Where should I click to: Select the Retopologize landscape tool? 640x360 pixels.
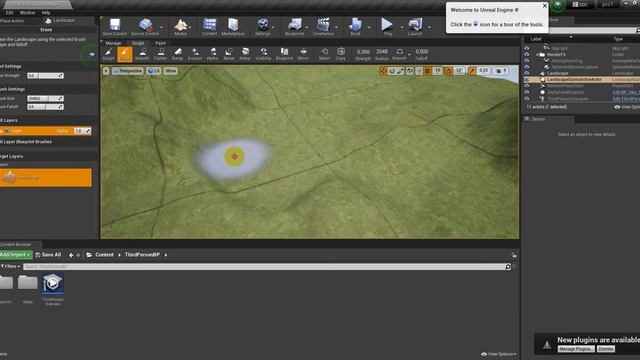tap(245, 54)
